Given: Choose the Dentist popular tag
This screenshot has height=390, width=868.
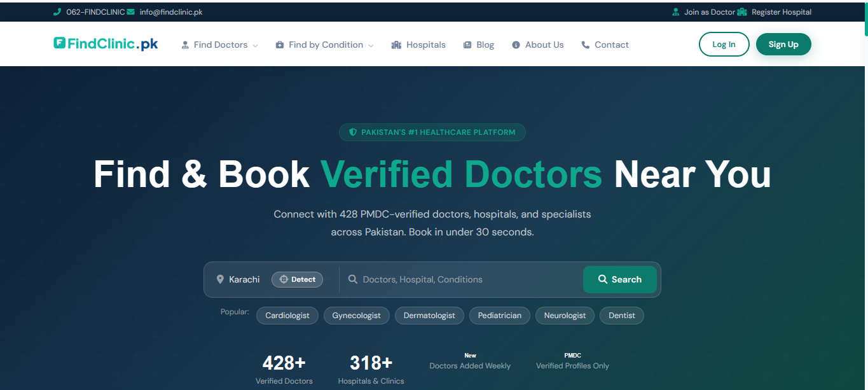Looking at the screenshot, I should pos(622,316).
